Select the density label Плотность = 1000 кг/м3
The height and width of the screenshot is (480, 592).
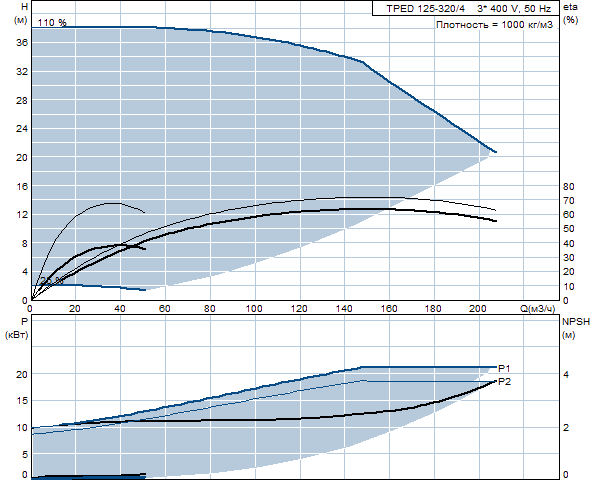(494, 25)
